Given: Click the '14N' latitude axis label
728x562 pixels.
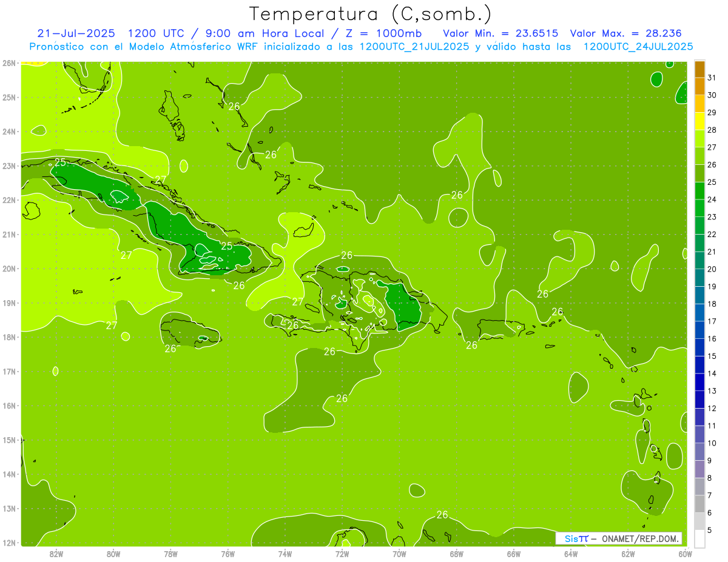Looking at the screenshot, I should point(8,474).
